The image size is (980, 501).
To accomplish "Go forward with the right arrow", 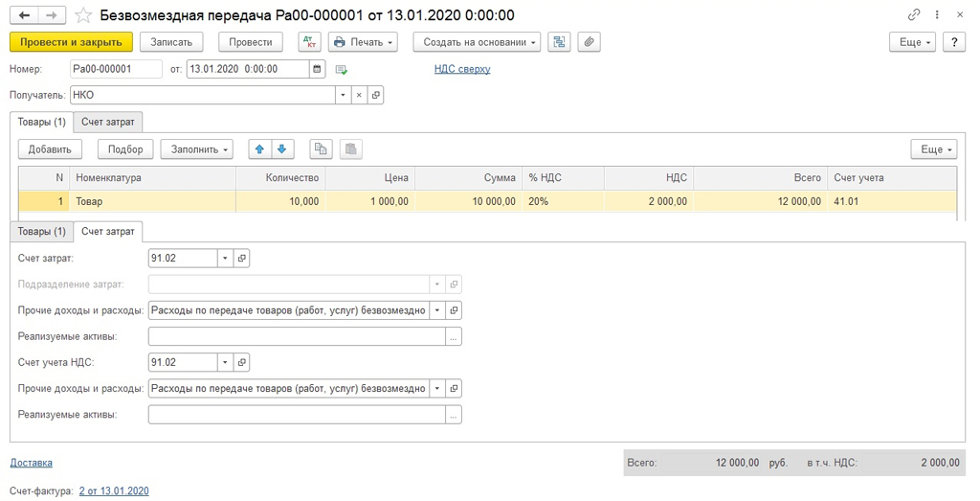I will (52, 15).
